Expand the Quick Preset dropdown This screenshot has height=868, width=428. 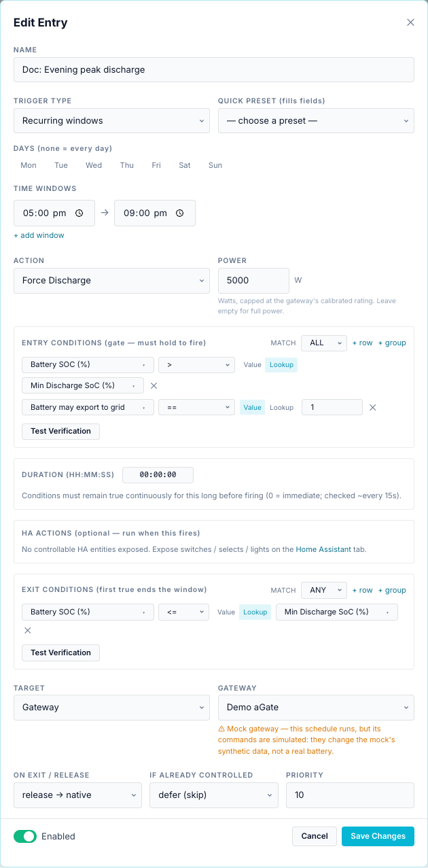[x=316, y=121]
